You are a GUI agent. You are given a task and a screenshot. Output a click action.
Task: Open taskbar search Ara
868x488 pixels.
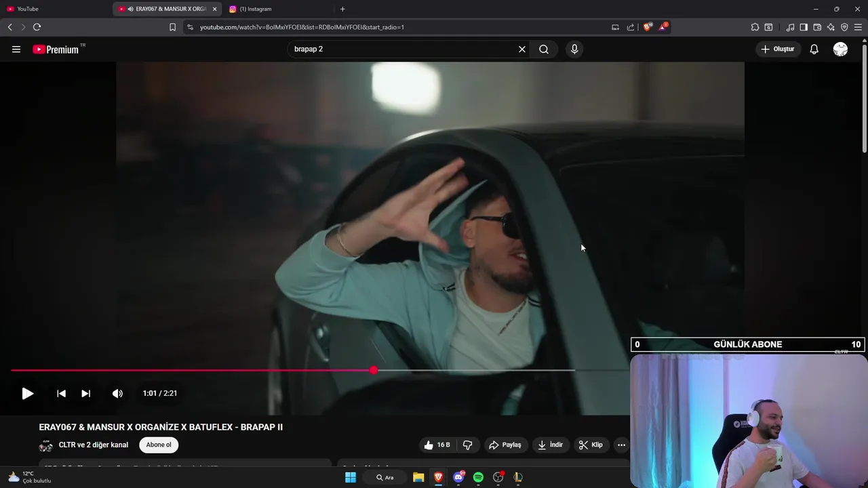tap(385, 477)
